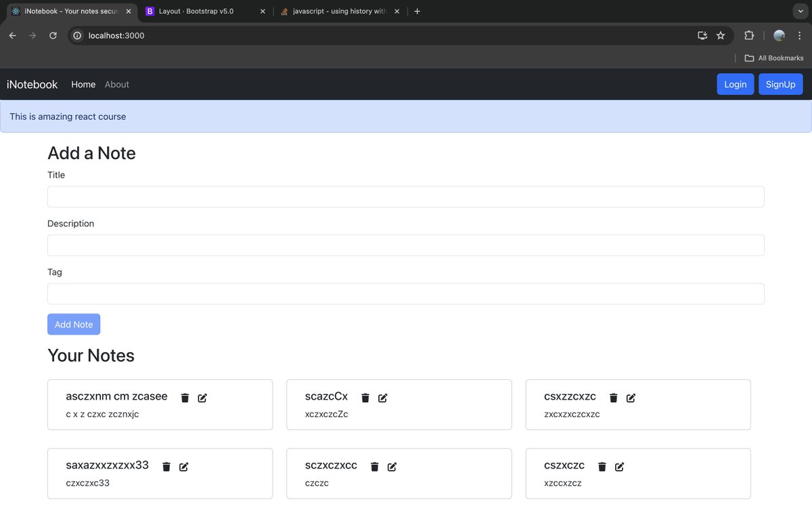
Task: Open the About page link
Action: 117,85
